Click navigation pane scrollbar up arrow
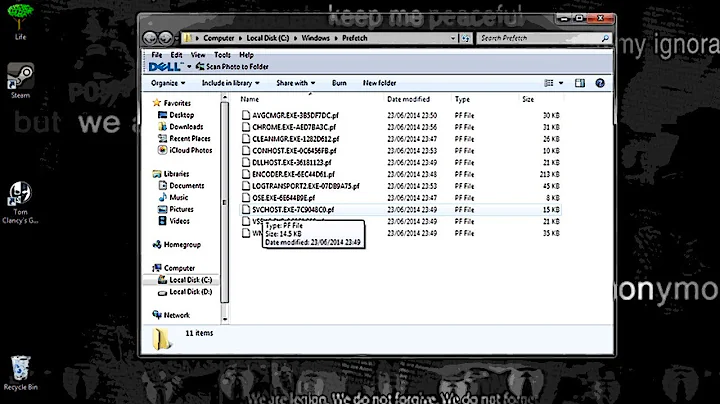 click(225, 97)
